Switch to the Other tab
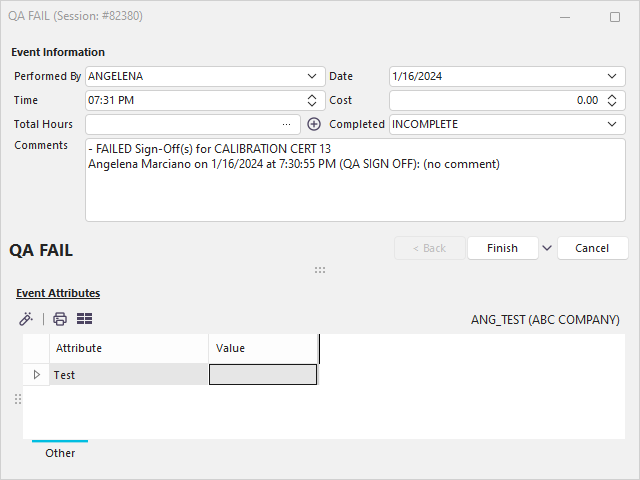640x480 pixels. [60, 453]
